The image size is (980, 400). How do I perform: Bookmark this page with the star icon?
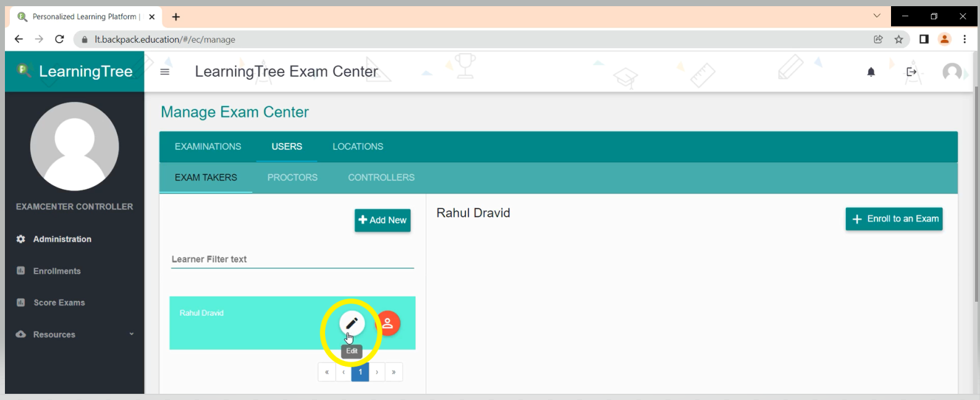point(898,40)
